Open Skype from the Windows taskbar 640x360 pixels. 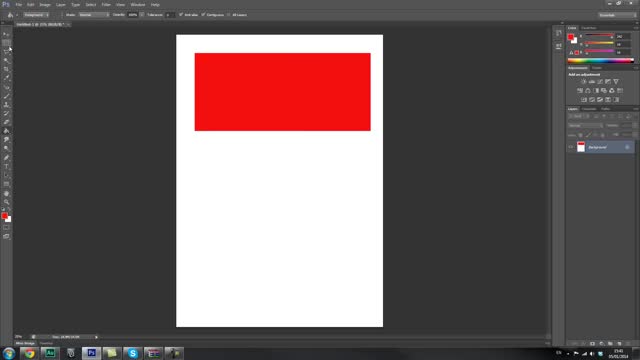click(x=133, y=353)
